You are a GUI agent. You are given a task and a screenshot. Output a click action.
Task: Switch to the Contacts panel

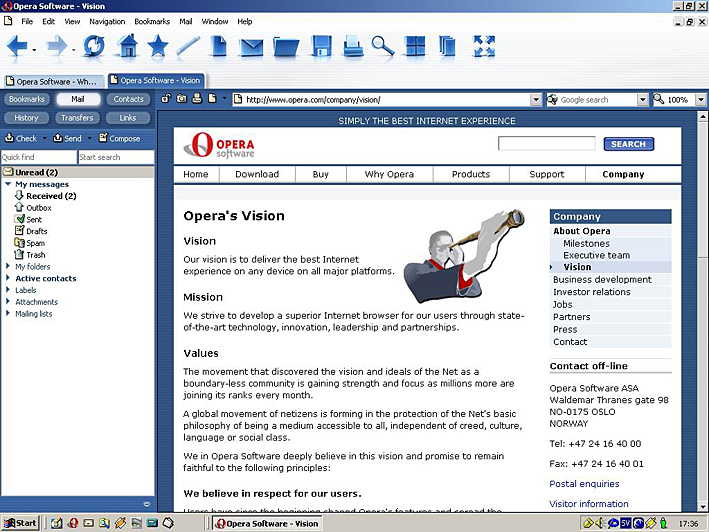pos(128,99)
